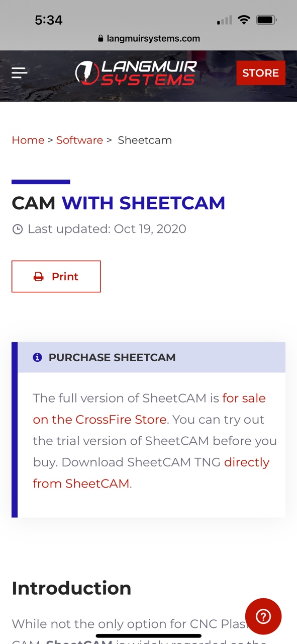Tap the clock icon next to Last updated

[x=18, y=229]
